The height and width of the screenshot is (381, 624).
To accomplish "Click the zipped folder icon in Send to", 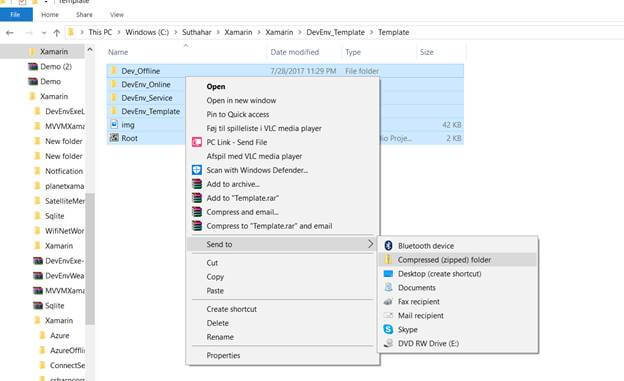I will 388,260.
